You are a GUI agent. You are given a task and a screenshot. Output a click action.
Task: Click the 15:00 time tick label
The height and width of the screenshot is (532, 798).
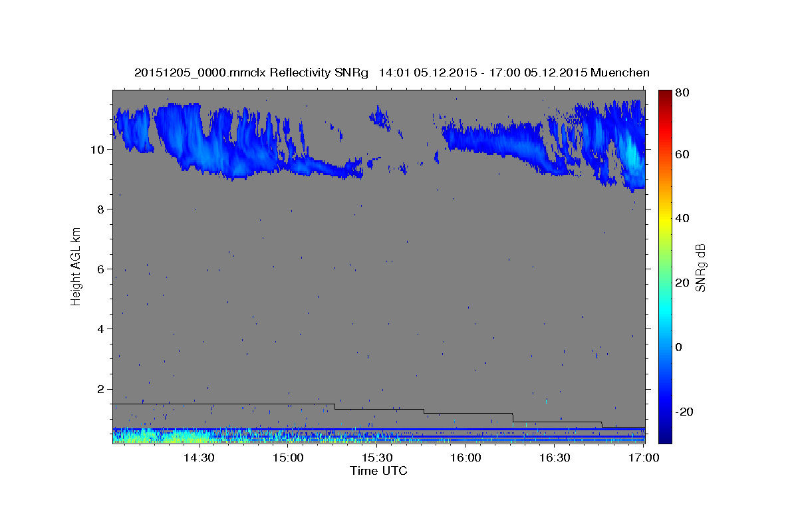[x=287, y=458]
